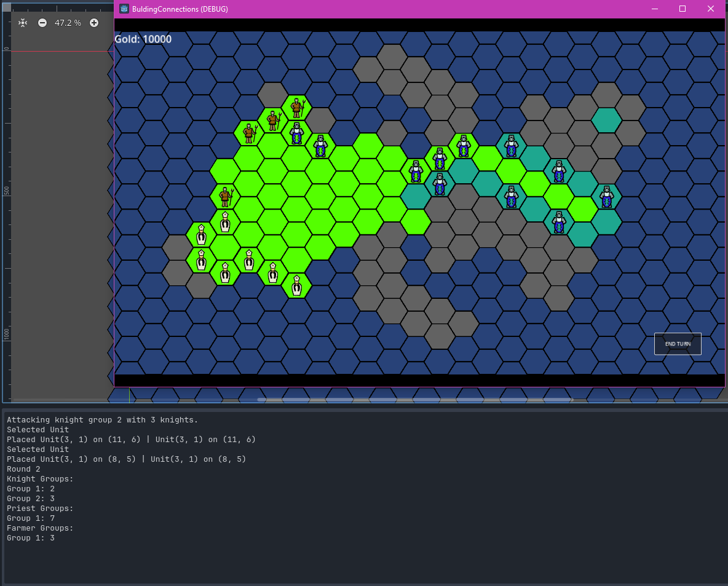
Task: Select the bottommost priest unit
Action: [x=296, y=286]
